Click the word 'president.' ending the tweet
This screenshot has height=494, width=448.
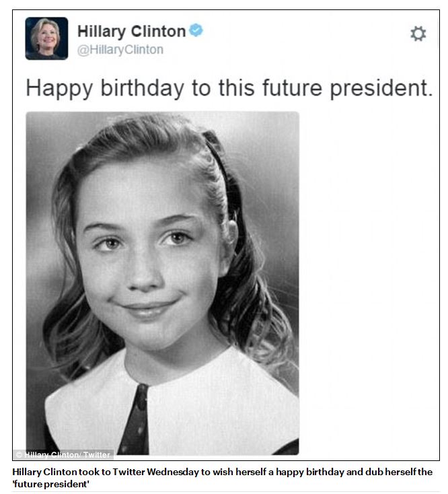coord(381,89)
